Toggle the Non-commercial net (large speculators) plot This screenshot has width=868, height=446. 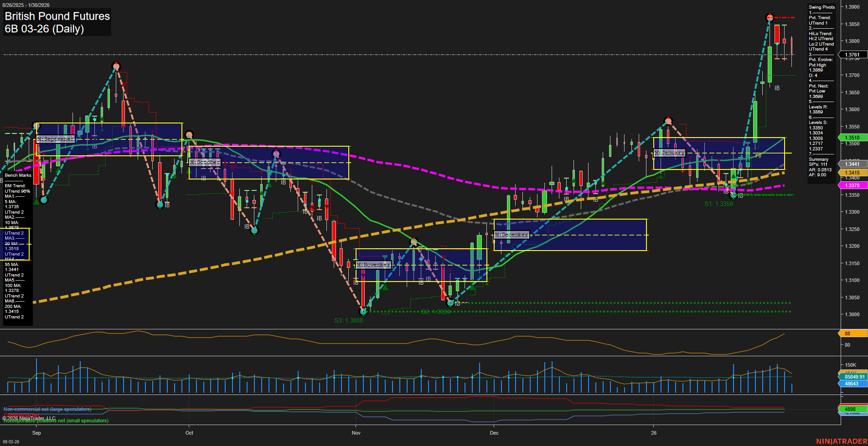pos(47,409)
